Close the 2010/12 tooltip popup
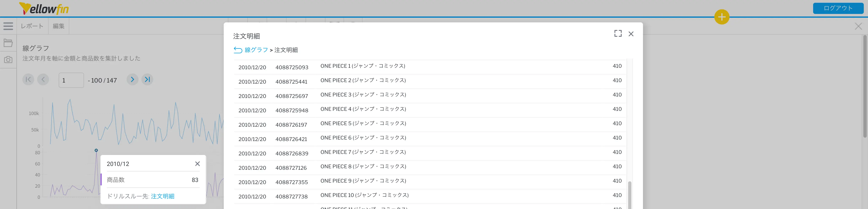This screenshot has width=868, height=209. [x=197, y=164]
